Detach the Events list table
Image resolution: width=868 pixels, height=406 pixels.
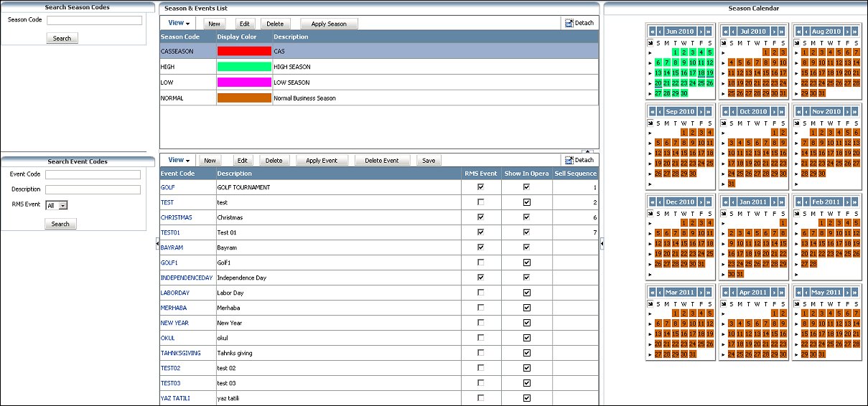(x=579, y=160)
